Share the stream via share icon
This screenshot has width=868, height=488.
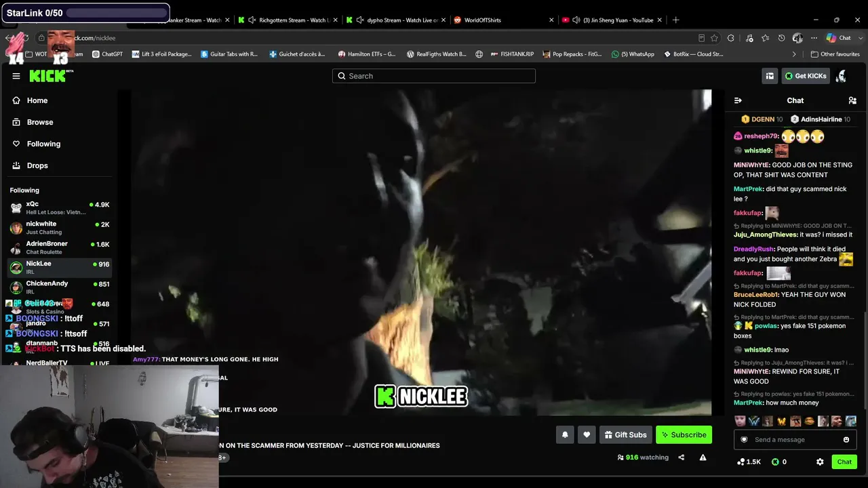pos(682,457)
